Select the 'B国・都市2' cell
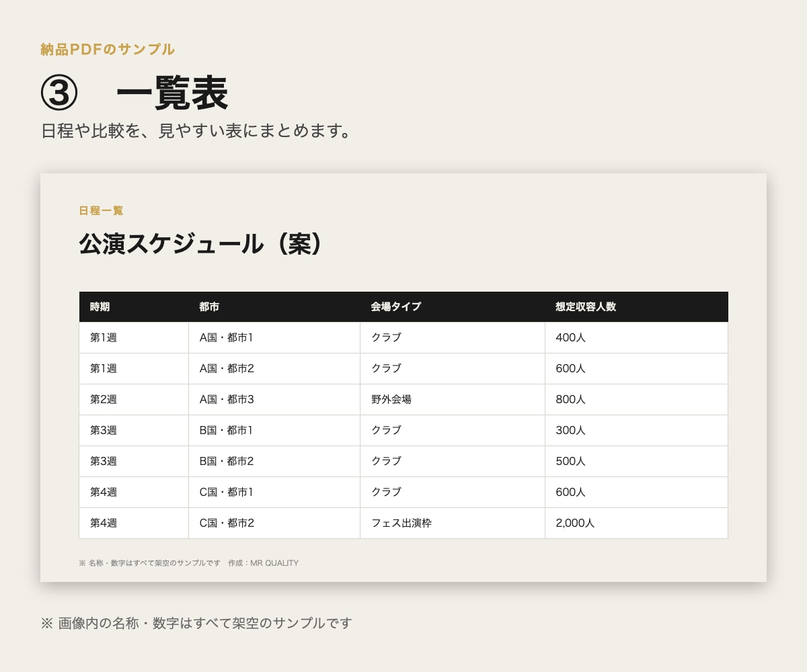This screenshot has height=672, width=807. pyautogui.click(x=274, y=461)
